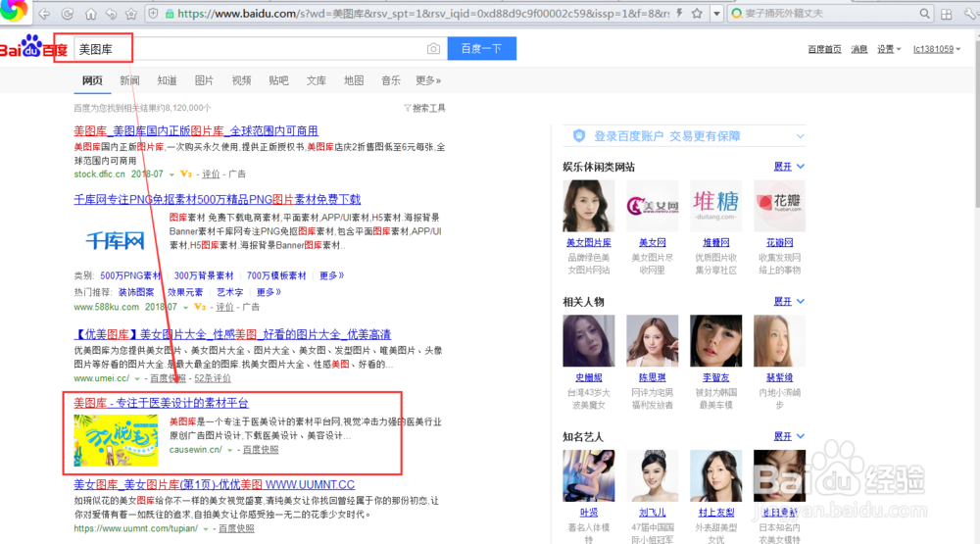Expand 娱乐休闲类网站 with 展开
The image size is (980, 544).
789,167
